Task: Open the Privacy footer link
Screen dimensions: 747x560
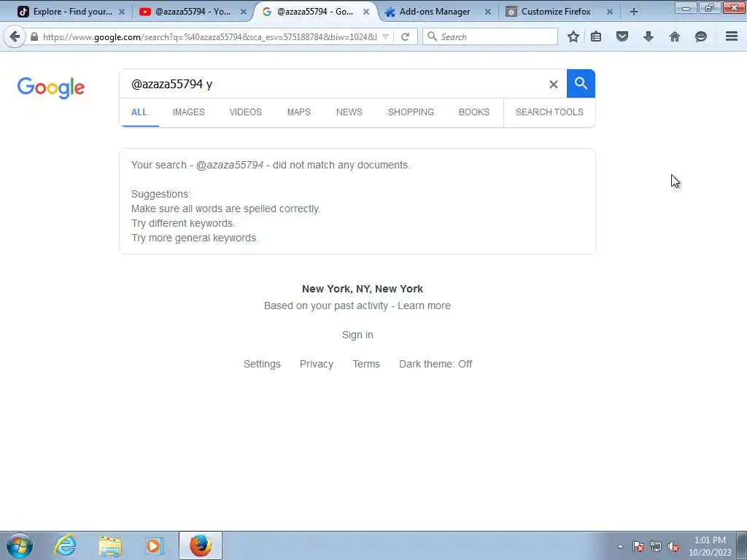Action: tap(317, 364)
